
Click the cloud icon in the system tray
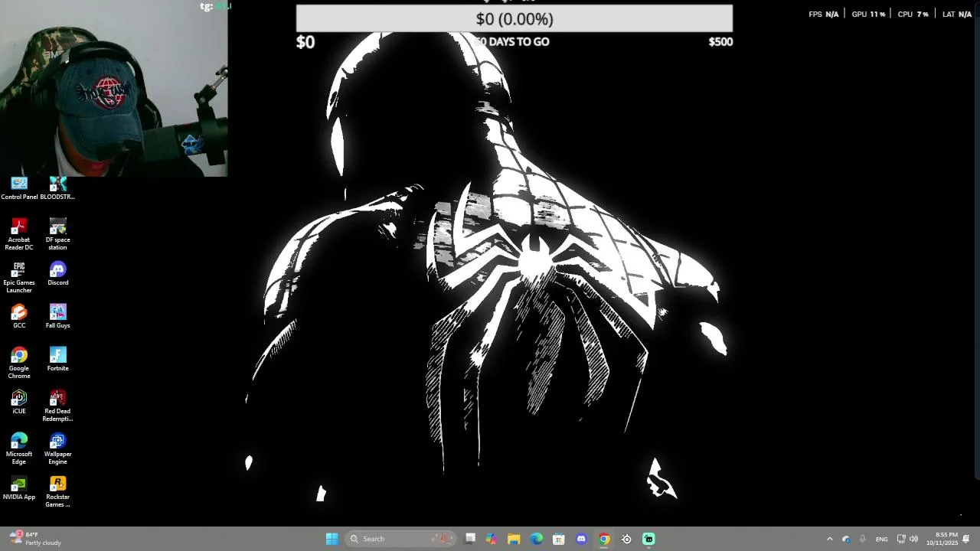click(x=846, y=539)
